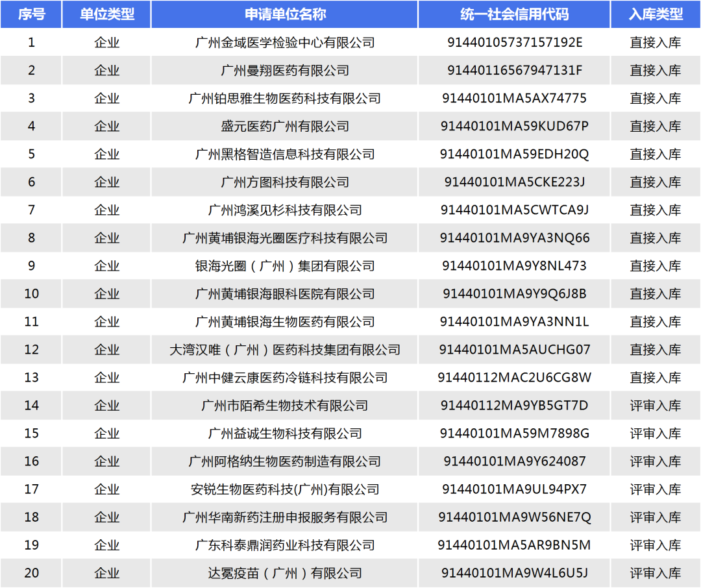Select code 91440112MAC2U6CG8W
Screen dimensions: 701x588
point(515,378)
